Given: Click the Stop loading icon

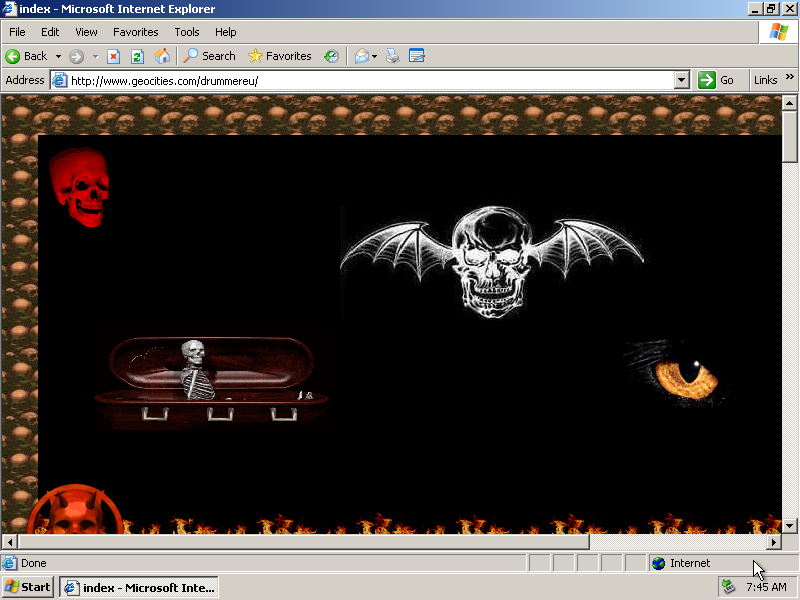Looking at the screenshot, I should coord(114,56).
